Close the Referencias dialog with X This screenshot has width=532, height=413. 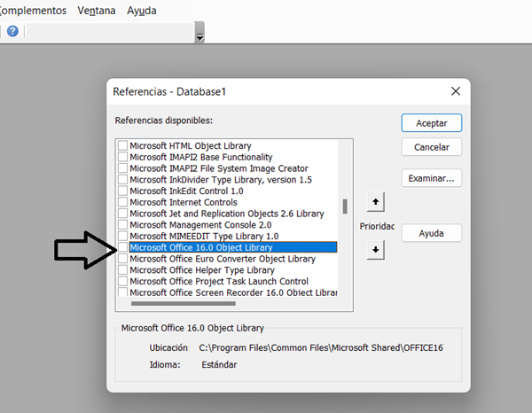pyautogui.click(x=456, y=91)
